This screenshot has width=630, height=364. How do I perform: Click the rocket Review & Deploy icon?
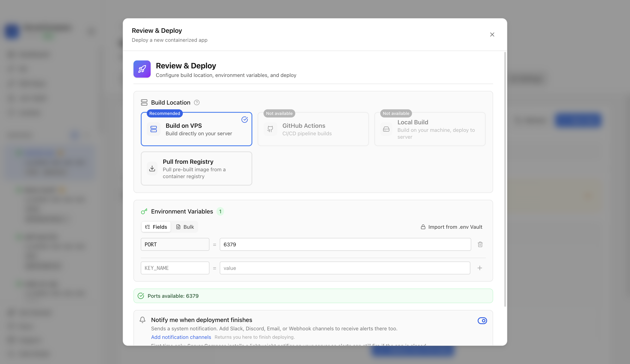[x=142, y=69]
